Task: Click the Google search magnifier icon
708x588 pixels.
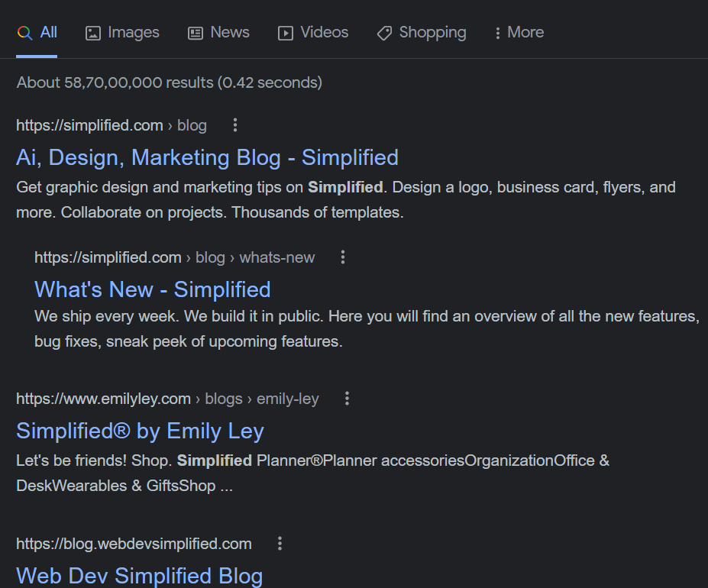Action: coord(25,33)
